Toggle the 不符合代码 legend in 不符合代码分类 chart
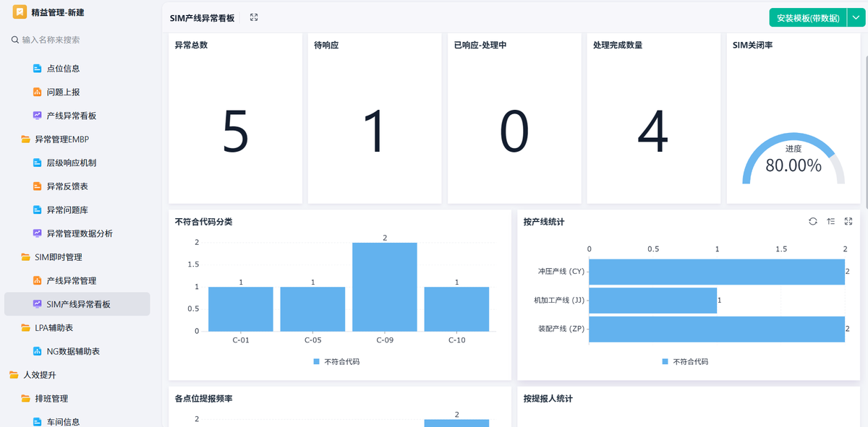 (336, 361)
